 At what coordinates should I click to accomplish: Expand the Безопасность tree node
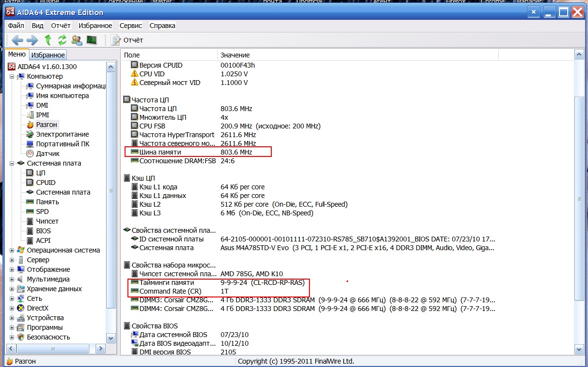(12, 337)
